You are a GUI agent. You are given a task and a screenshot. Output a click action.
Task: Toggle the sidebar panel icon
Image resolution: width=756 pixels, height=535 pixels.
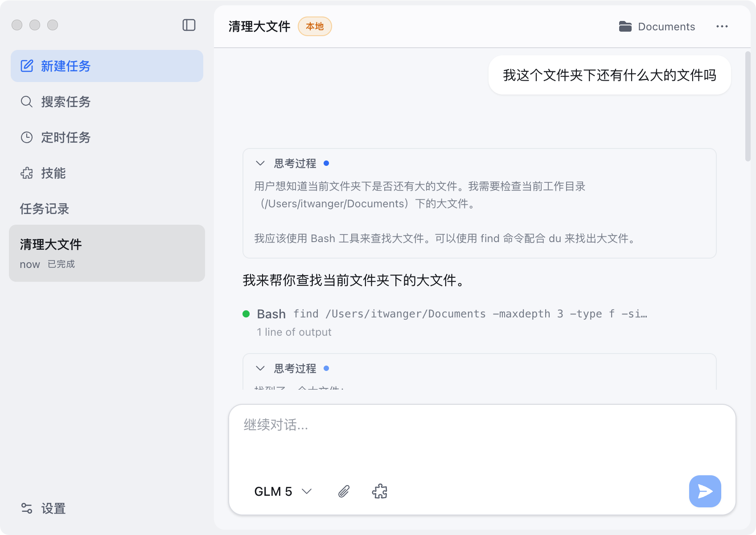tap(189, 25)
